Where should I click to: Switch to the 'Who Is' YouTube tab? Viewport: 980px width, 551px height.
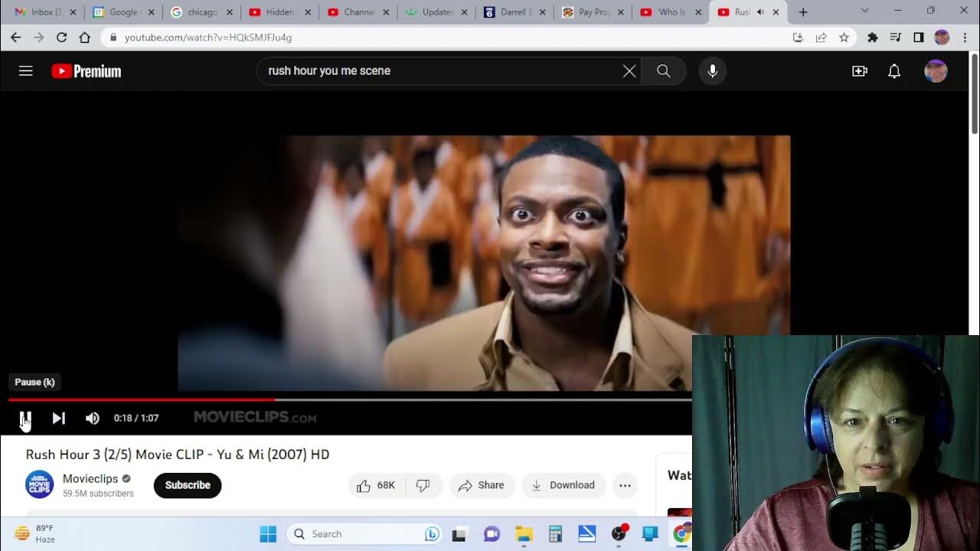coord(669,12)
